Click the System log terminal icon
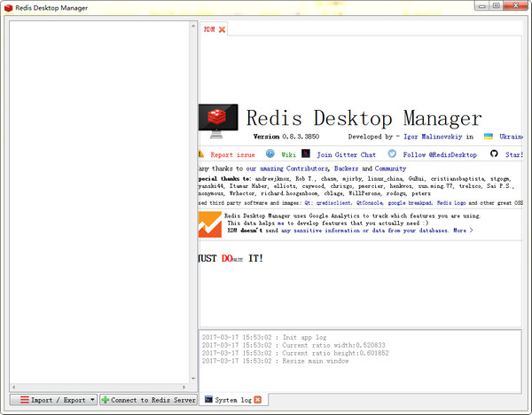 207,400
